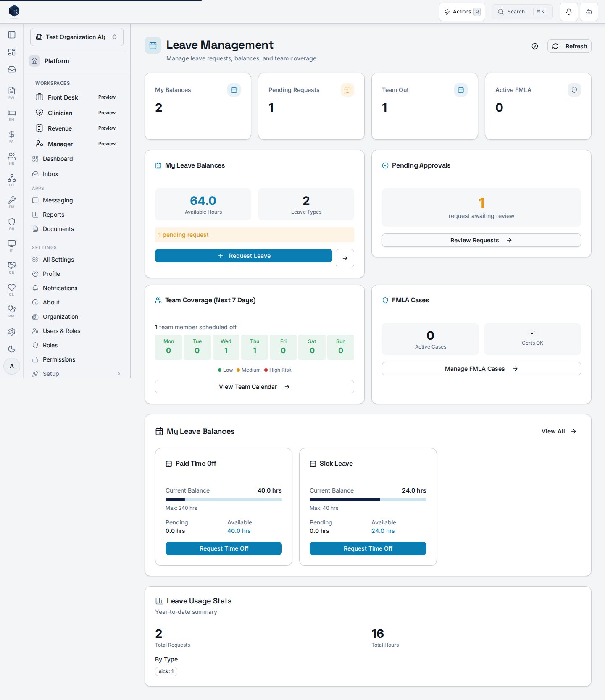Click the Search field in header

pyautogui.click(x=522, y=12)
